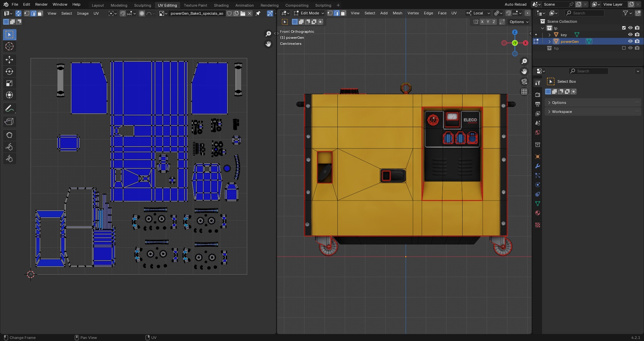Select the Scale tool in UV editor

[9, 83]
